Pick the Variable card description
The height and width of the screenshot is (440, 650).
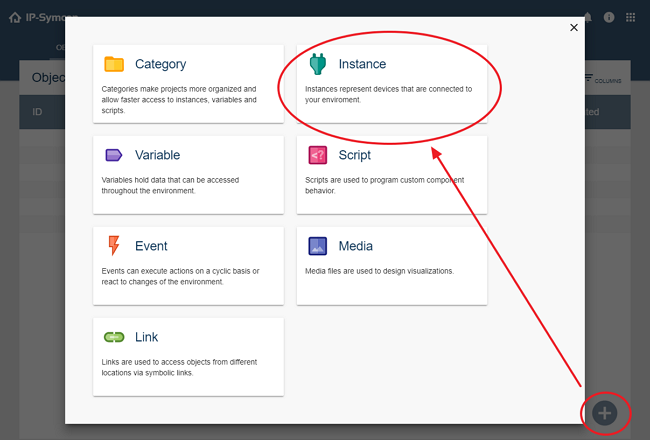174,185
